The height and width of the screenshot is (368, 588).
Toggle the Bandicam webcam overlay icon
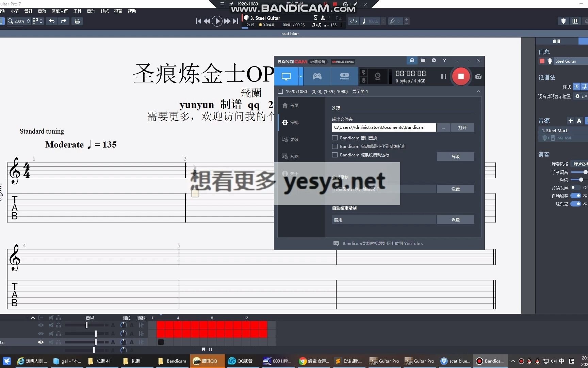378,76
